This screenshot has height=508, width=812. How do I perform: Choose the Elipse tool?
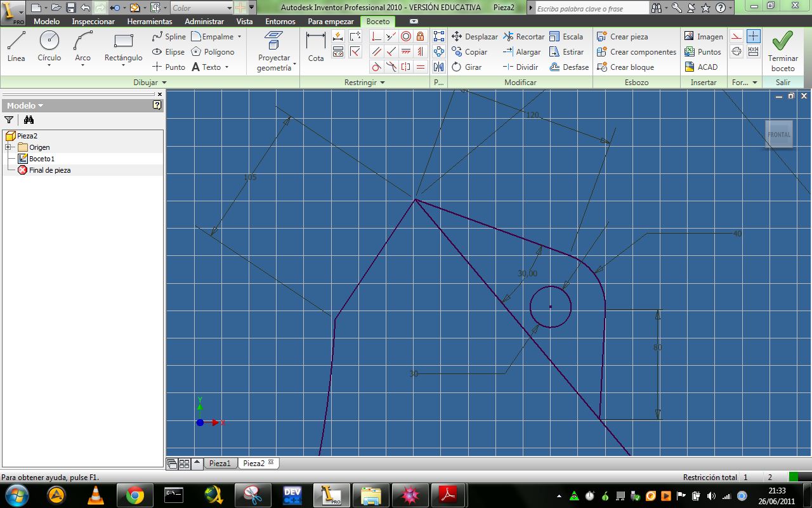pos(168,52)
